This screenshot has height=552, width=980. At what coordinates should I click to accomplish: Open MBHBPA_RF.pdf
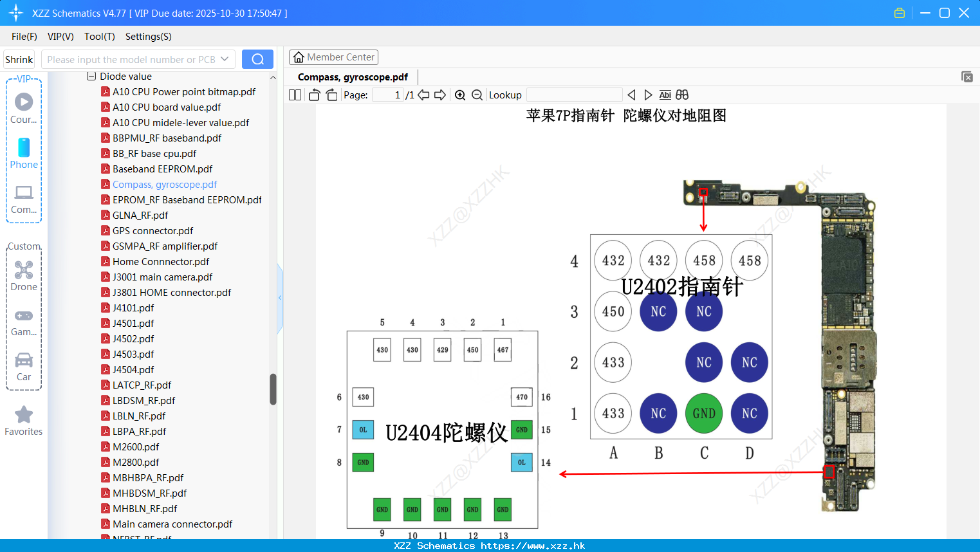(148, 478)
